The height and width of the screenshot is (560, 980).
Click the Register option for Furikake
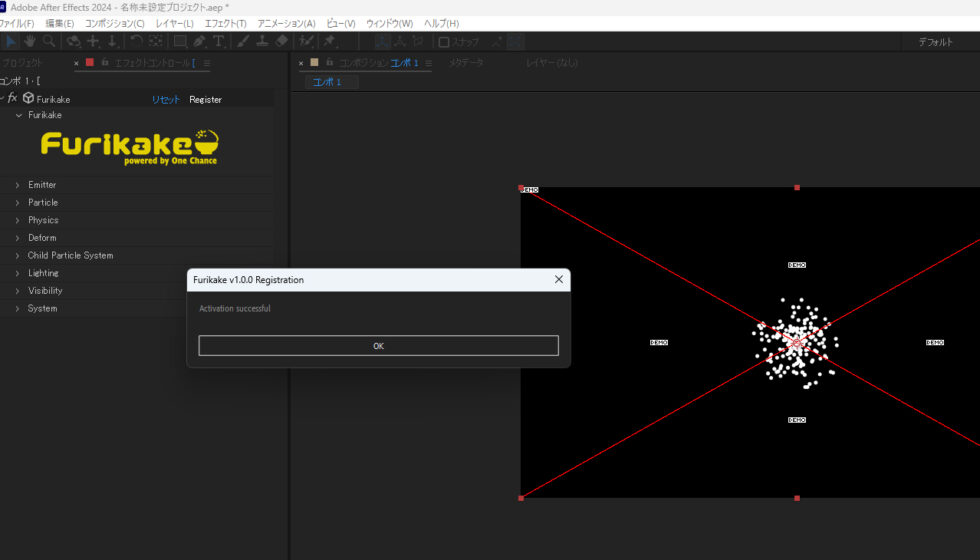pos(205,99)
